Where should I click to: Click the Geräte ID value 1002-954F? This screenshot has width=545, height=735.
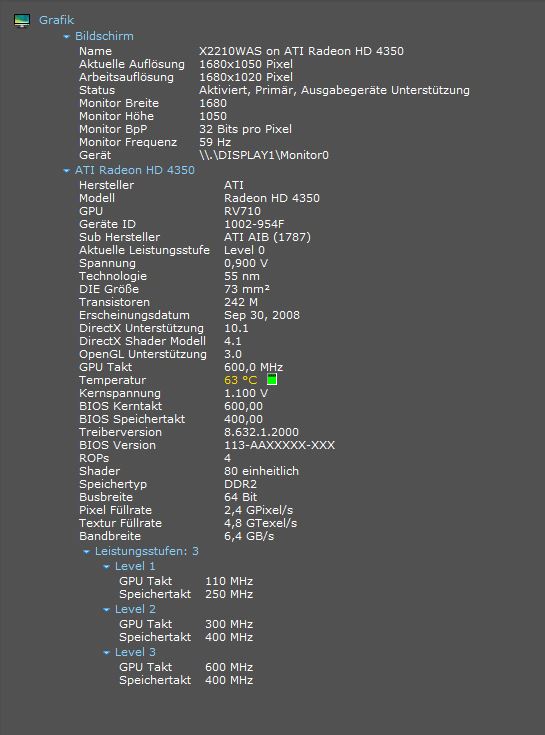coord(254,225)
